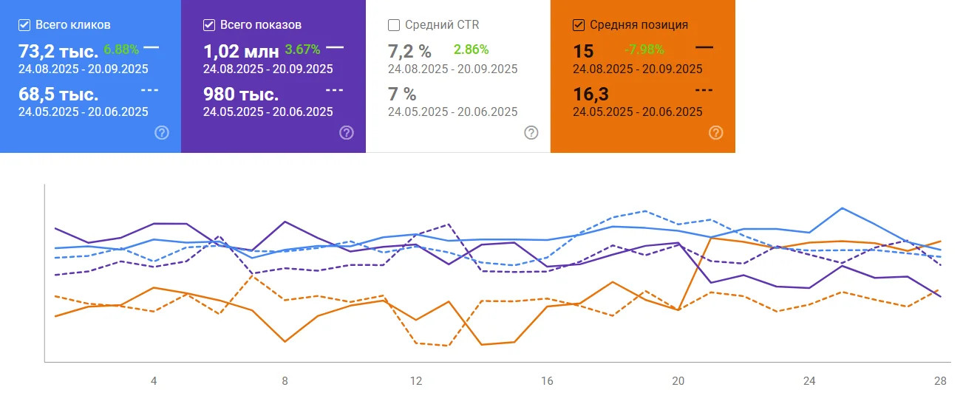Click day 28 label on chart axis
The height and width of the screenshot is (404, 980).
coord(940,381)
